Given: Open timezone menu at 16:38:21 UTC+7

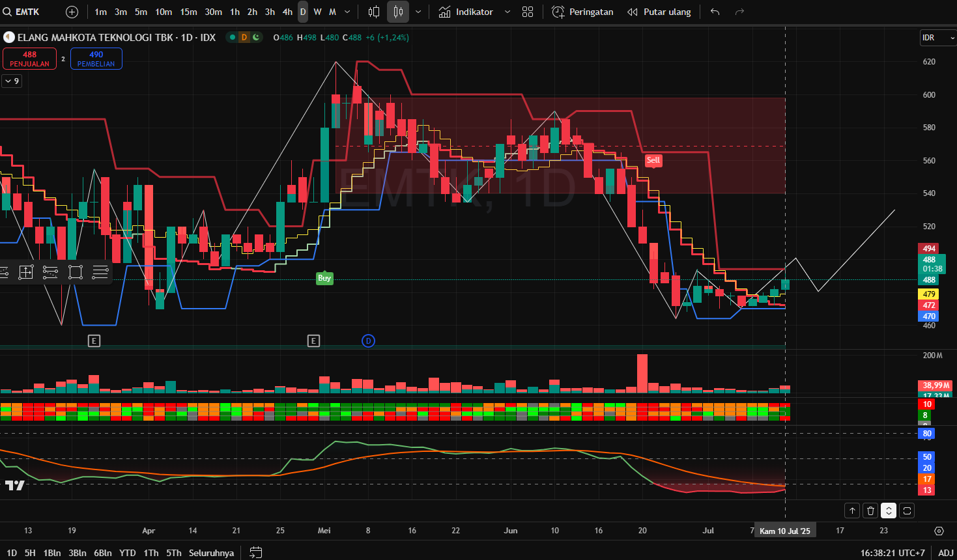Looking at the screenshot, I should (893, 552).
